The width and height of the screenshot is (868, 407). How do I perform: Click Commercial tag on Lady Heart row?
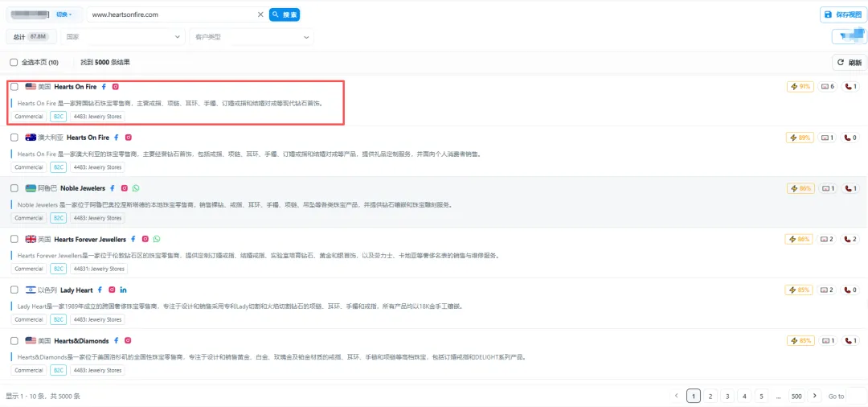point(29,319)
